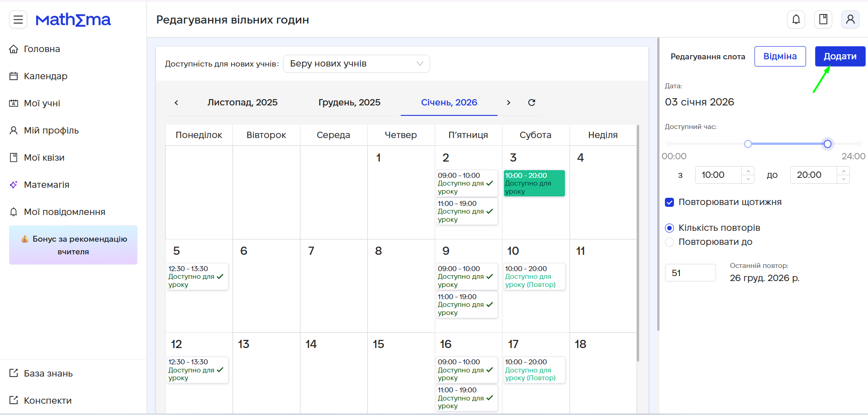The width and height of the screenshot is (868, 415).
Task: Uncheck Повторювати щотижня checkbox
Action: click(x=669, y=202)
